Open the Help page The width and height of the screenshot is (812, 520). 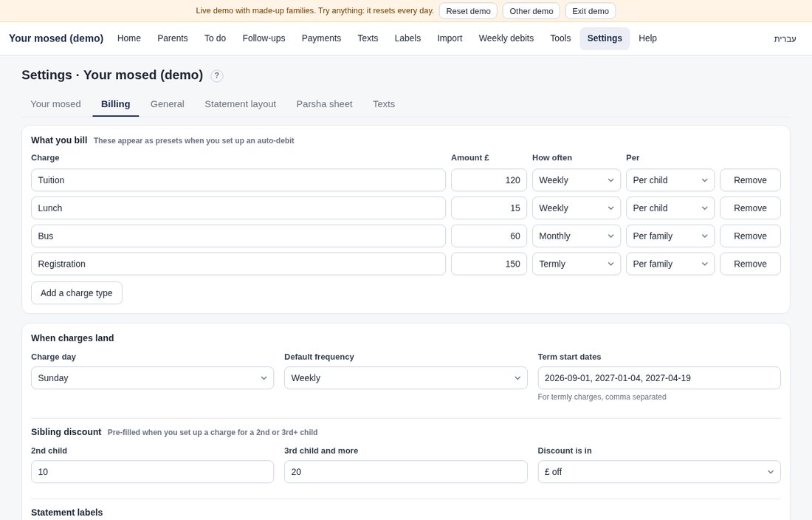647,38
